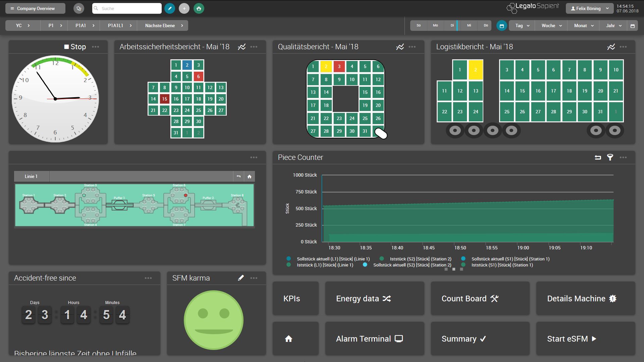644x362 pixels.
Task: Open the Felix Böning user dropdown
Action: pos(589,8)
